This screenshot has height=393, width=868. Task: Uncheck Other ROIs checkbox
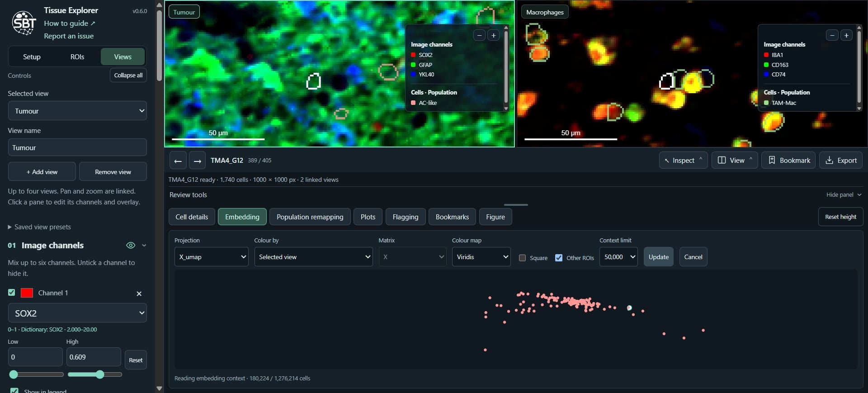coord(559,258)
